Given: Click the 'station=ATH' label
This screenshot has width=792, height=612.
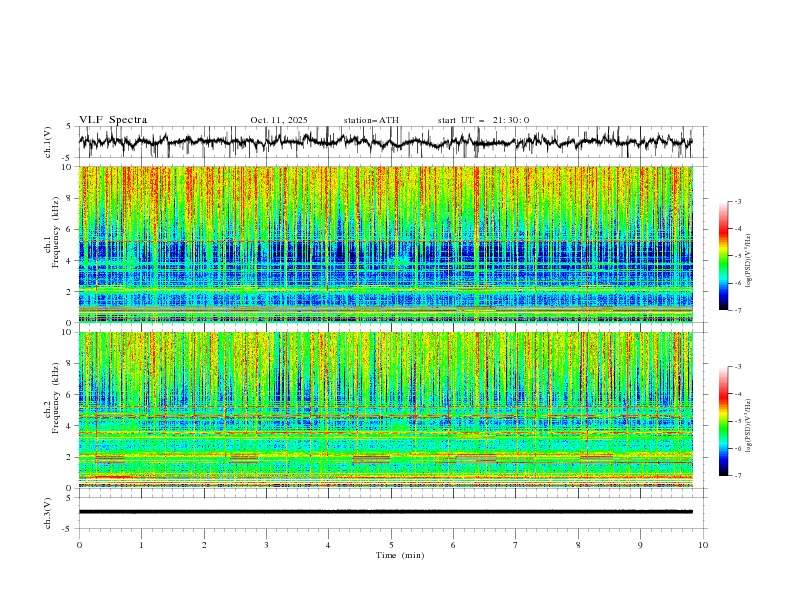Looking at the screenshot, I should [371, 120].
